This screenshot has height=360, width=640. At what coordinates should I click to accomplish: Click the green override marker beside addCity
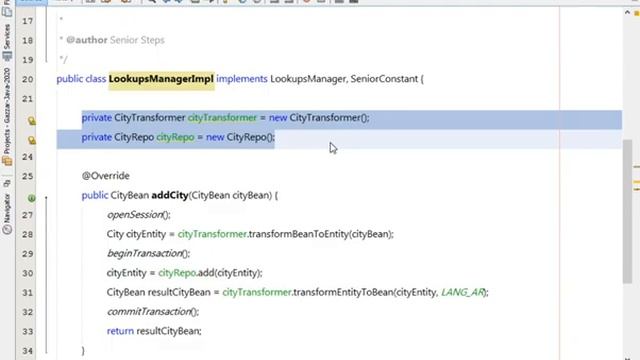31,198
